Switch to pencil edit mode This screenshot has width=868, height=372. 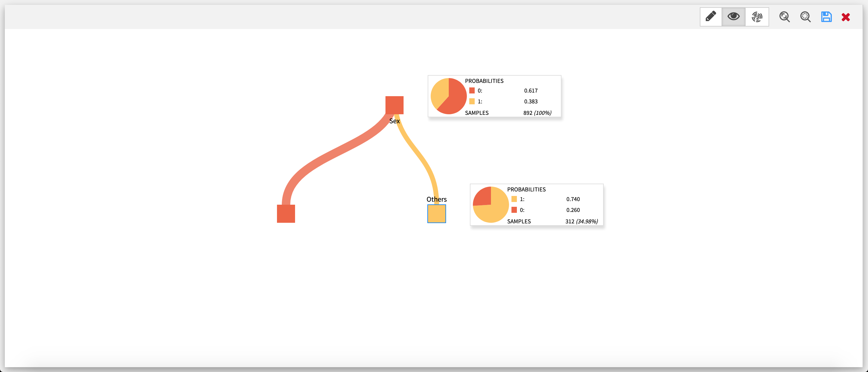tap(711, 17)
